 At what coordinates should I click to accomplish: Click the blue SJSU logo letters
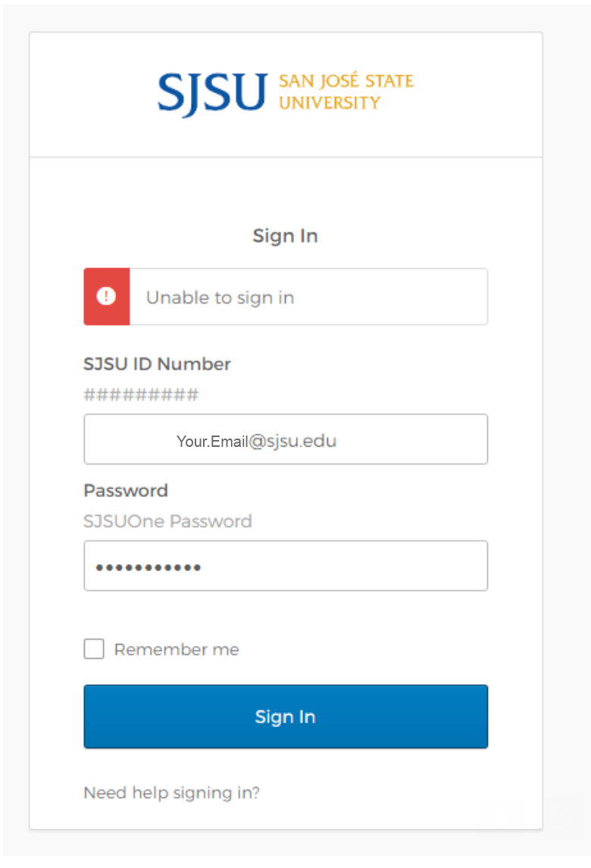(x=212, y=93)
